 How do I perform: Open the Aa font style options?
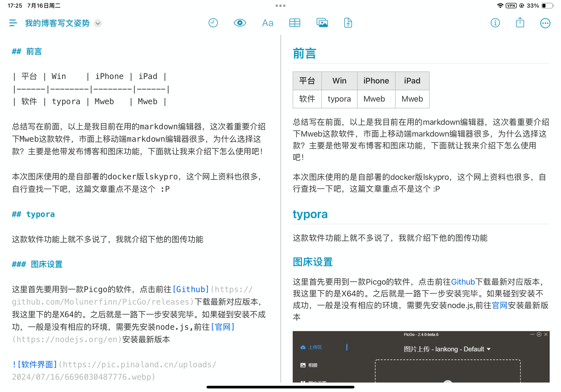click(268, 23)
